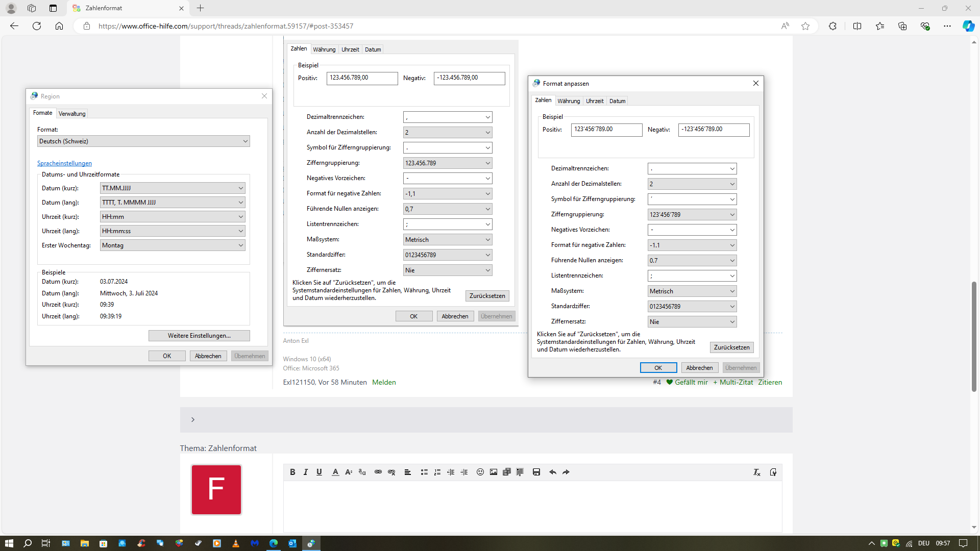Open Maßsystem dropdown in Format anpassen window
Image resolution: width=980 pixels, height=551 pixels.
pos(692,291)
